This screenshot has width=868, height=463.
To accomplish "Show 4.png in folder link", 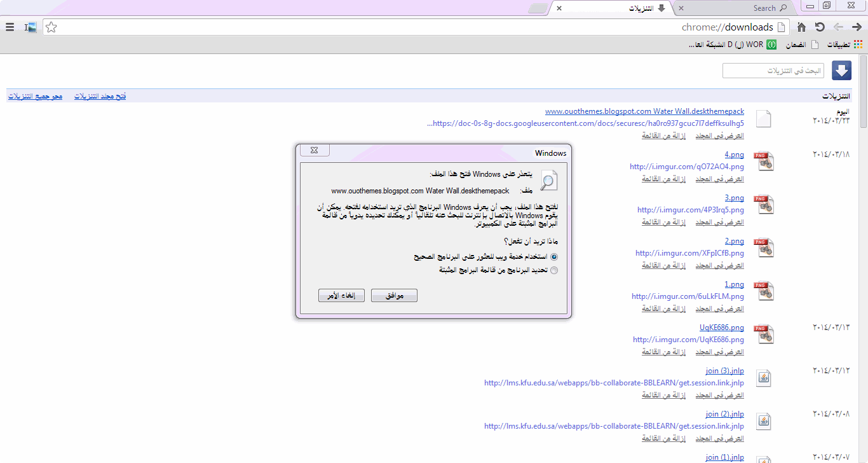I will [720, 179].
